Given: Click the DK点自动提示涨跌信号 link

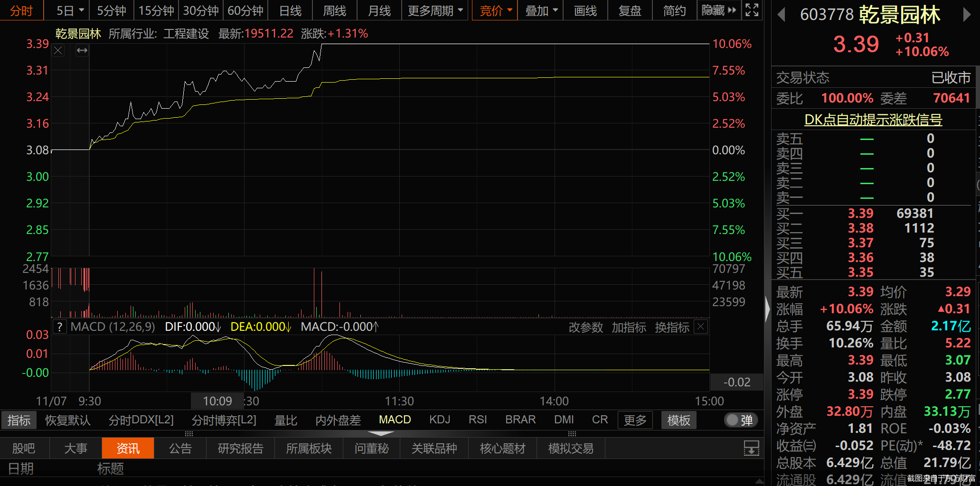Looking at the screenshot, I should point(874,120).
